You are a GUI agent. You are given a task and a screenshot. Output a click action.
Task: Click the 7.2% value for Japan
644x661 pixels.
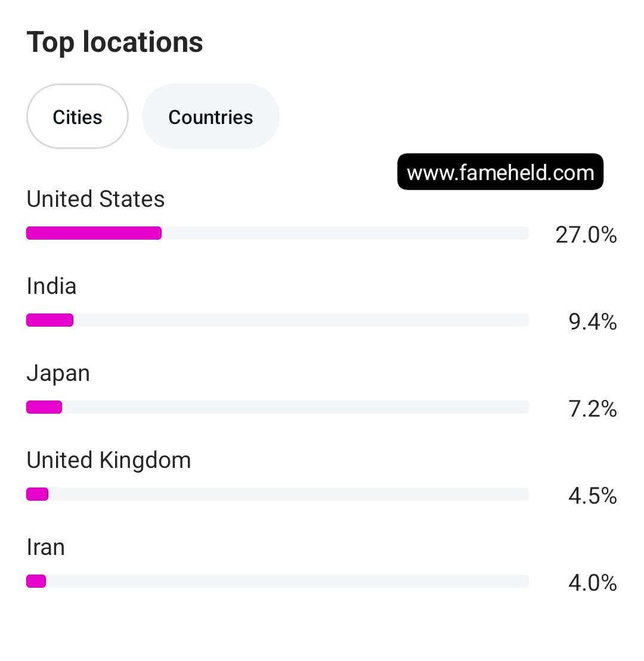tap(592, 409)
